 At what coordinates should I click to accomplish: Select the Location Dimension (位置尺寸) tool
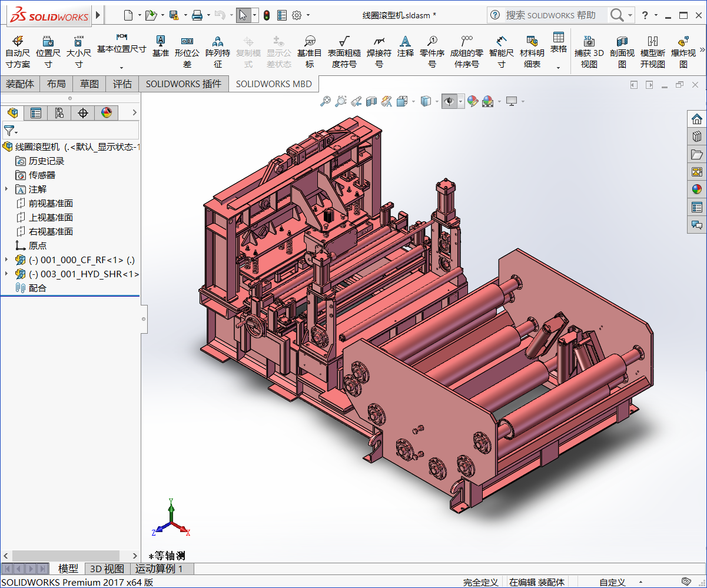click(48, 51)
